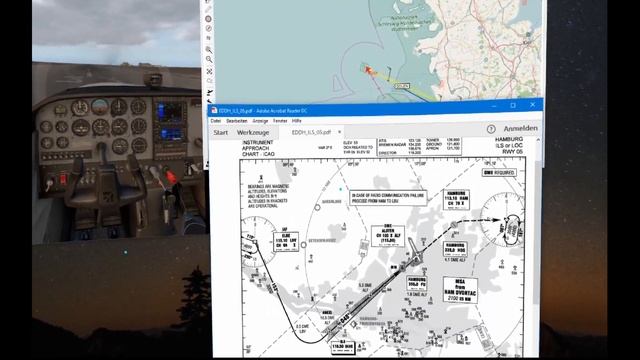Open the Anzeige menu in Acrobat Reader
This screenshot has height=360, width=640.
tap(260, 121)
